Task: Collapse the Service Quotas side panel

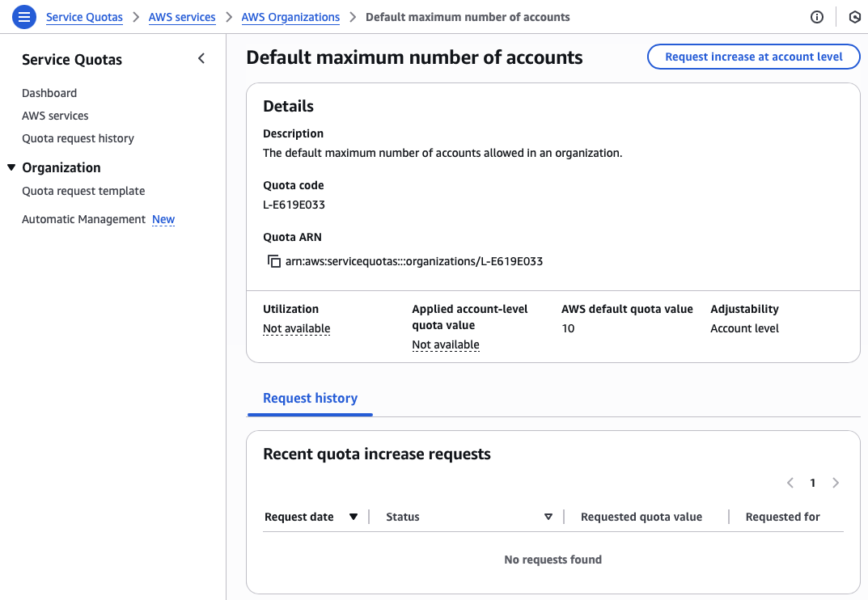Action: click(x=201, y=58)
